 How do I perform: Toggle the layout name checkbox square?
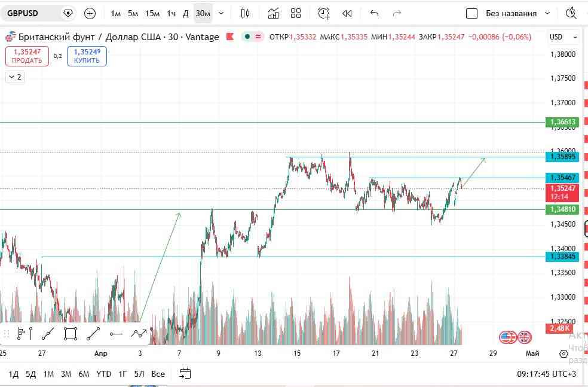pos(471,14)
